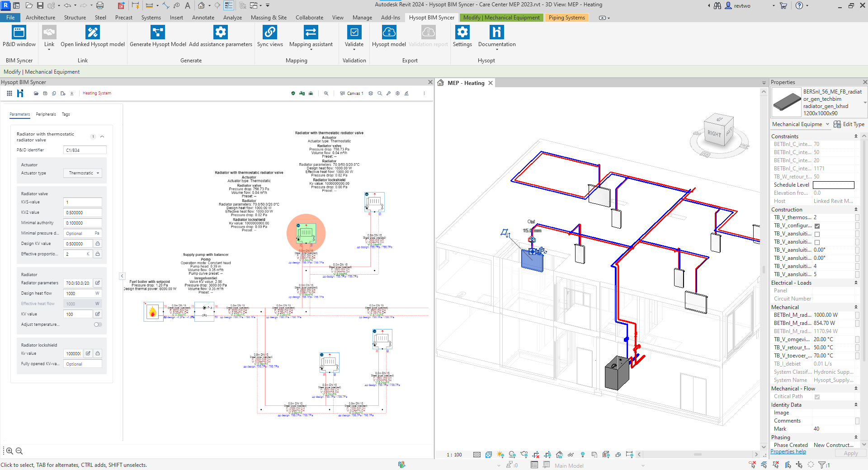Open the Sync views tool
The width and height of the screenshot is (868, 470).
pos(270,33)
